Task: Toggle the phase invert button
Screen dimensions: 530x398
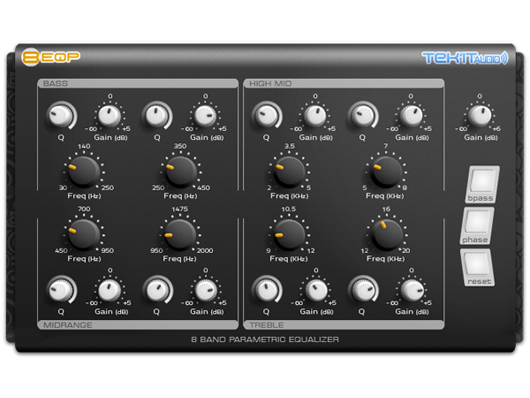Action: (477, 226)
